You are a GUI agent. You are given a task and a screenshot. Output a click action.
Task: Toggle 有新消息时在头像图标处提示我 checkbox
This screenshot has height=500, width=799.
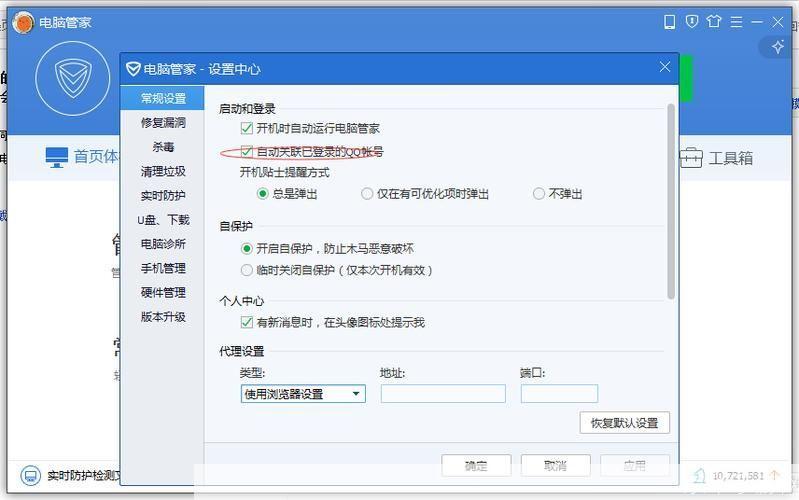pyautogui.click(x=247, y=322)
